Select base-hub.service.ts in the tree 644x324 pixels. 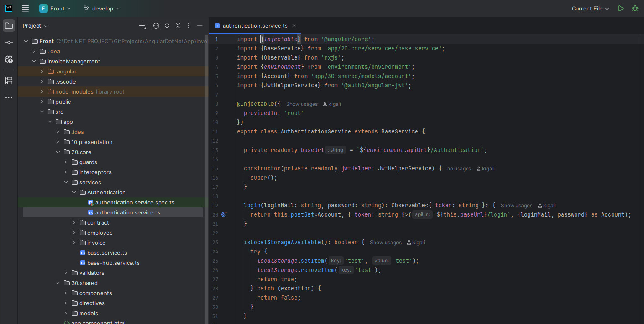113,263
